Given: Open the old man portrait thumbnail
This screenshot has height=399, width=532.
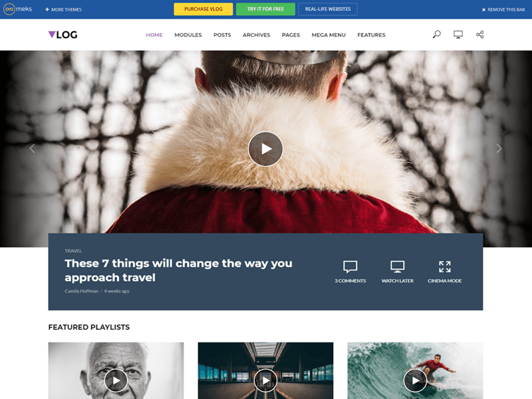Looking at the screenshot, I should pyautogui.click(x=116, y=370).
